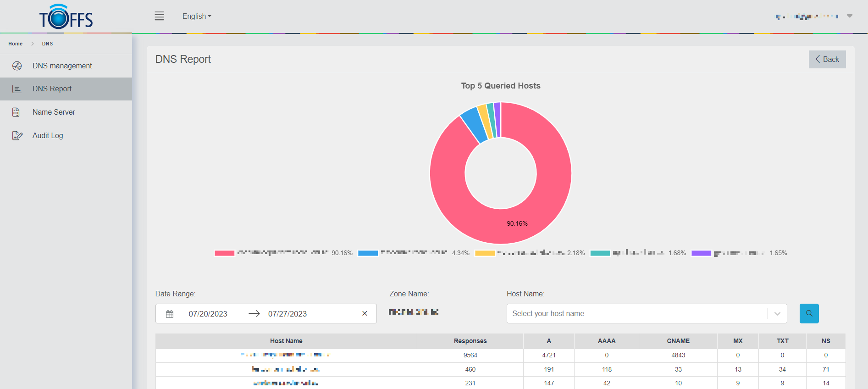Clear the date range with X

point(365,313)
